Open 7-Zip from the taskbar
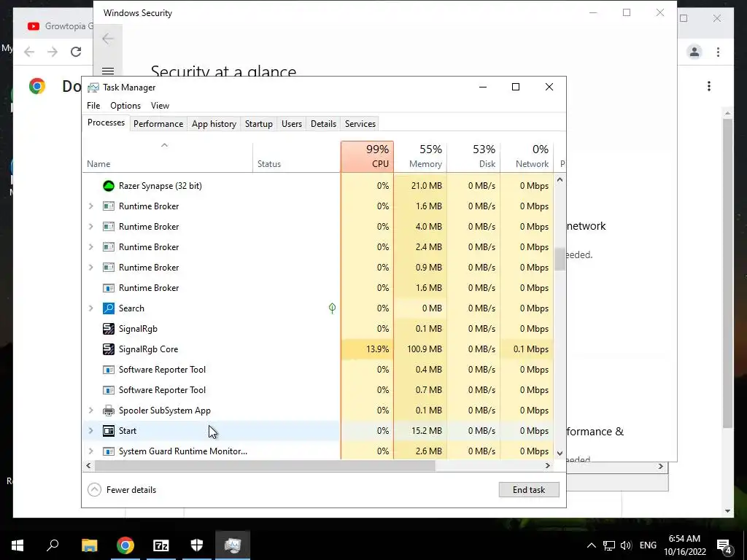Viewport: 747px width, 560px height. click(x=161, y=545)
